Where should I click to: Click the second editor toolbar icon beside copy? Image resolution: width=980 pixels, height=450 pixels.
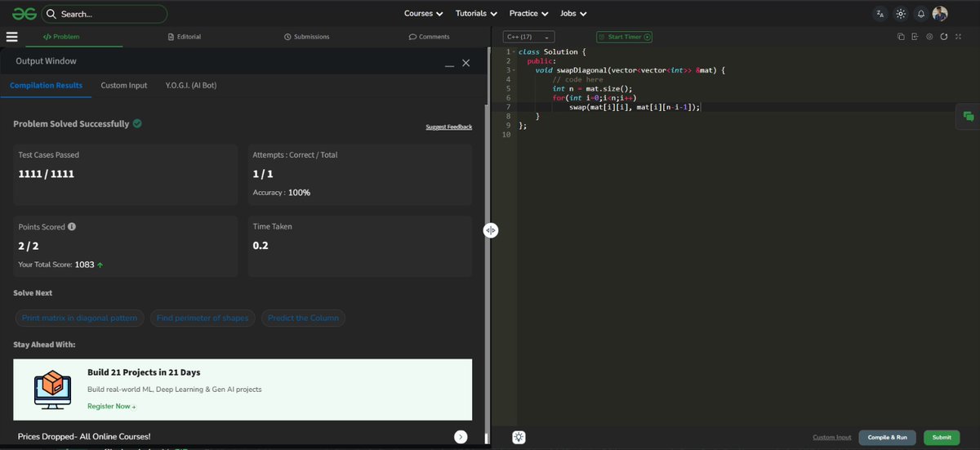point(915,37)
